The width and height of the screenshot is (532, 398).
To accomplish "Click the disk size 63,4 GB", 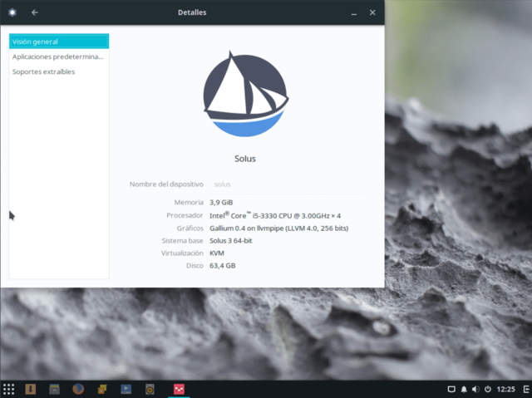I will click(x=222, y=266).
